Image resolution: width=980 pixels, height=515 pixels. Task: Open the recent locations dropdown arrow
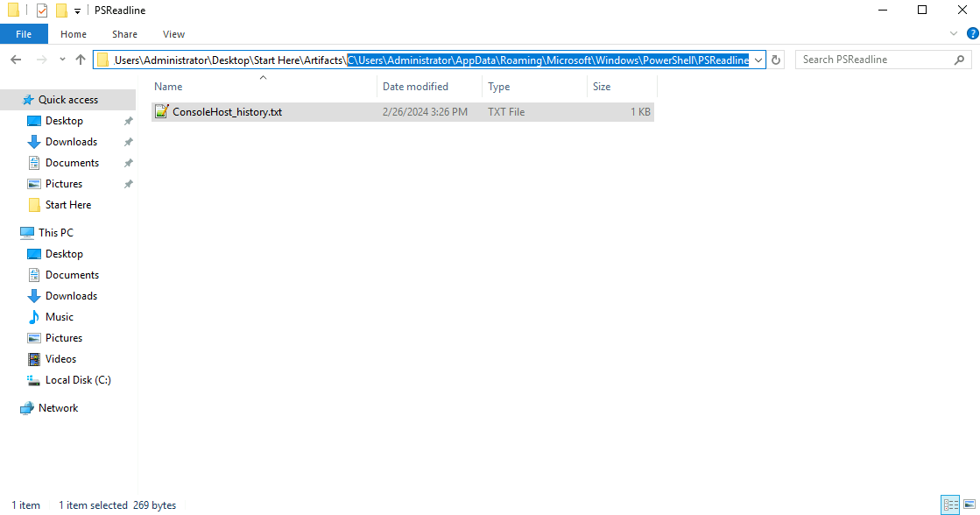coord(62,60)
